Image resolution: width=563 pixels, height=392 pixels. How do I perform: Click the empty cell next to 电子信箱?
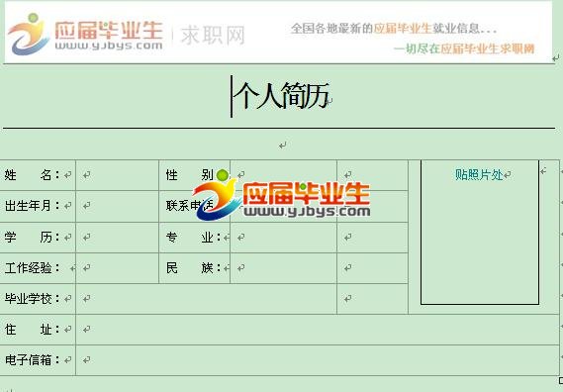(x=318, y=360)
